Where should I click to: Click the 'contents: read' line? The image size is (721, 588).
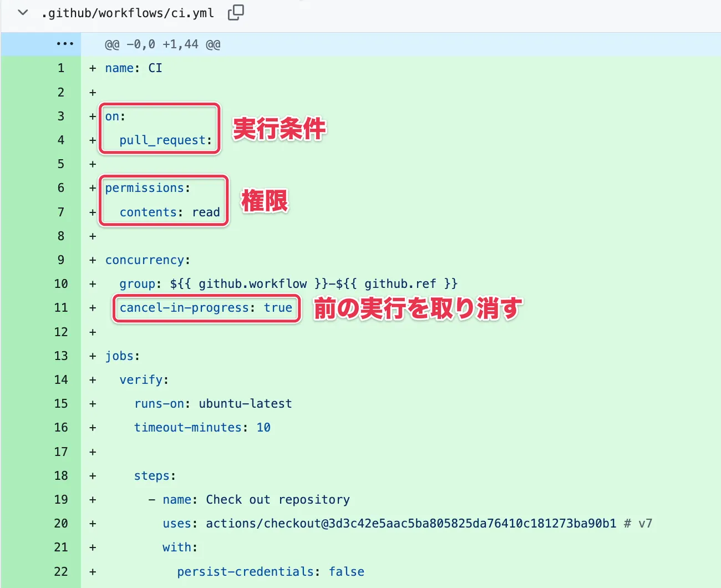(170, 212)
